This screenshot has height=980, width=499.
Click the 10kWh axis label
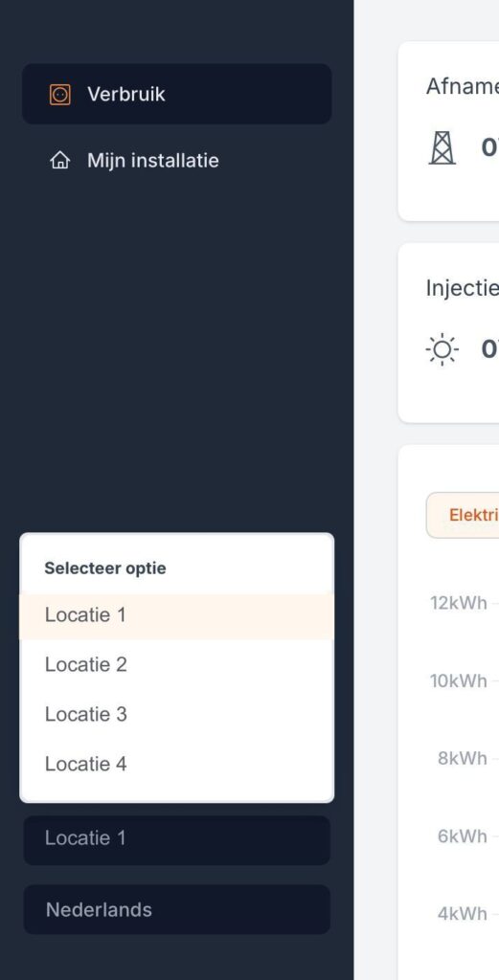[459, 680]
